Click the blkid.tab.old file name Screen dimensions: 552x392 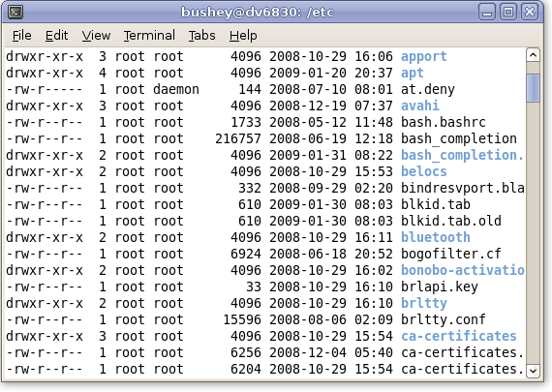pos(451,221)
